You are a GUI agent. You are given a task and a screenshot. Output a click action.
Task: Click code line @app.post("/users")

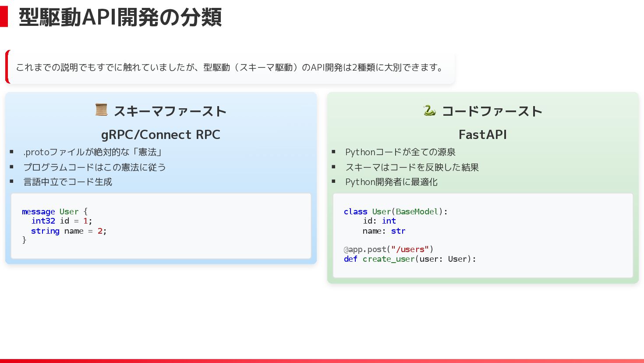pos(389,249)
